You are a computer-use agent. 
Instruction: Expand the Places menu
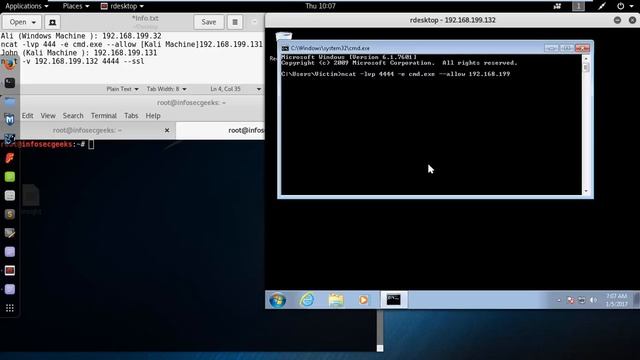coord(76,6)
